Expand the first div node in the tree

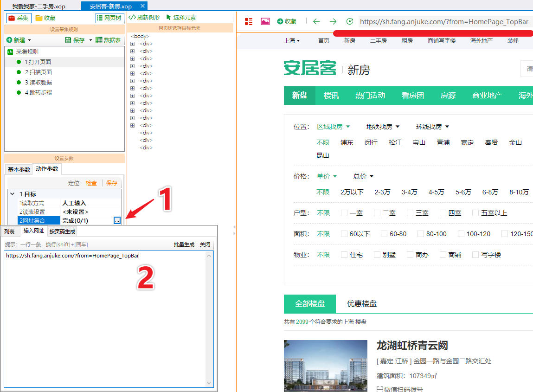(x=133, y=44)
